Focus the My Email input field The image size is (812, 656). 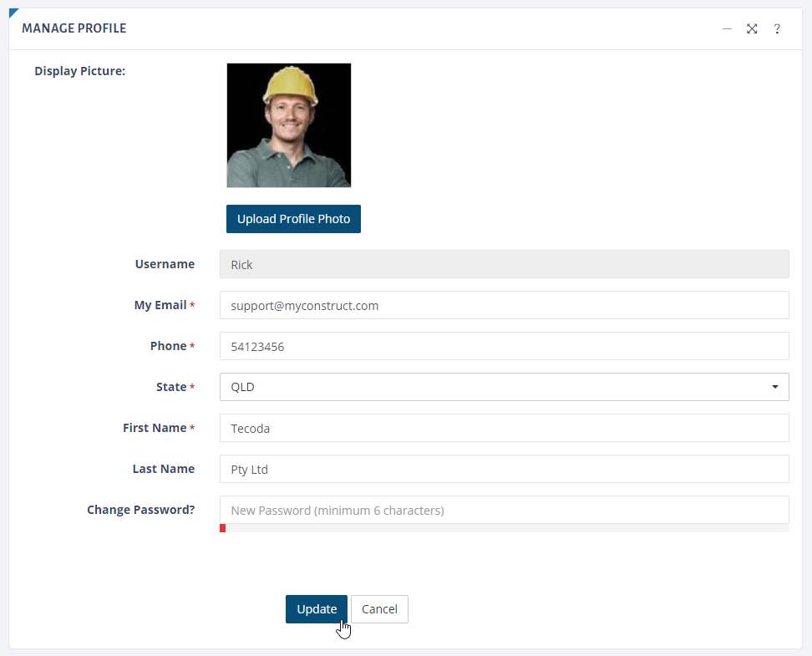[504, 305]
